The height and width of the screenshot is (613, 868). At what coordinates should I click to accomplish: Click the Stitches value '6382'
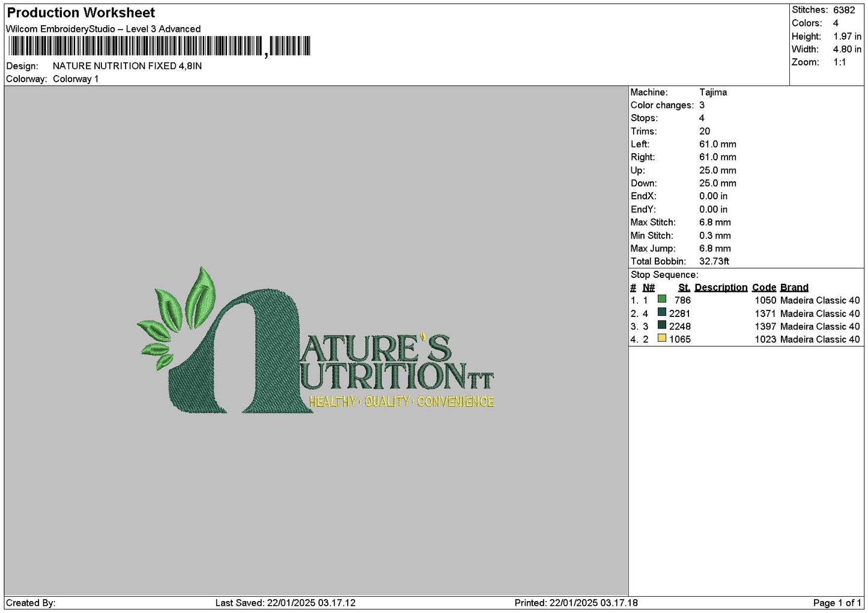844,10
